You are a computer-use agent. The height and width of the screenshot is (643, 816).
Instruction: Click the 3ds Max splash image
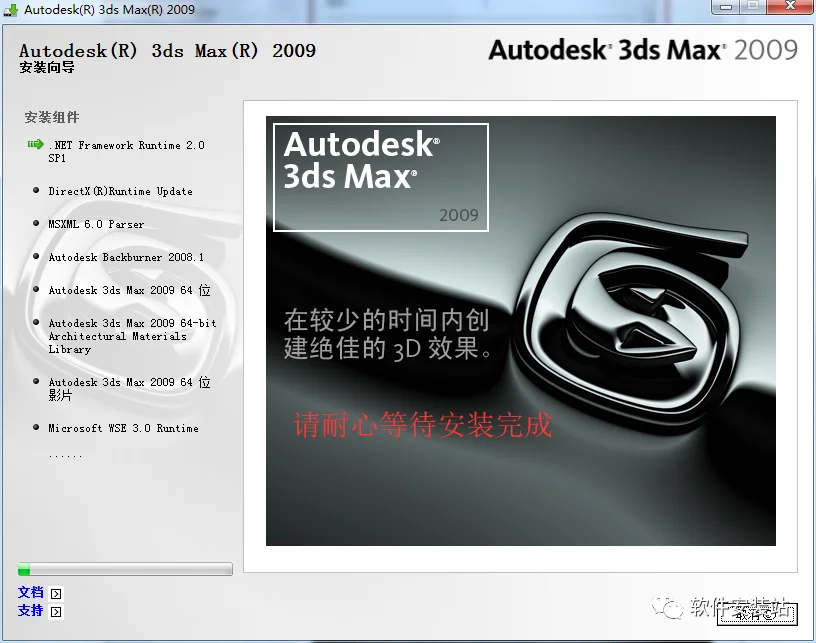pos(521,331)
